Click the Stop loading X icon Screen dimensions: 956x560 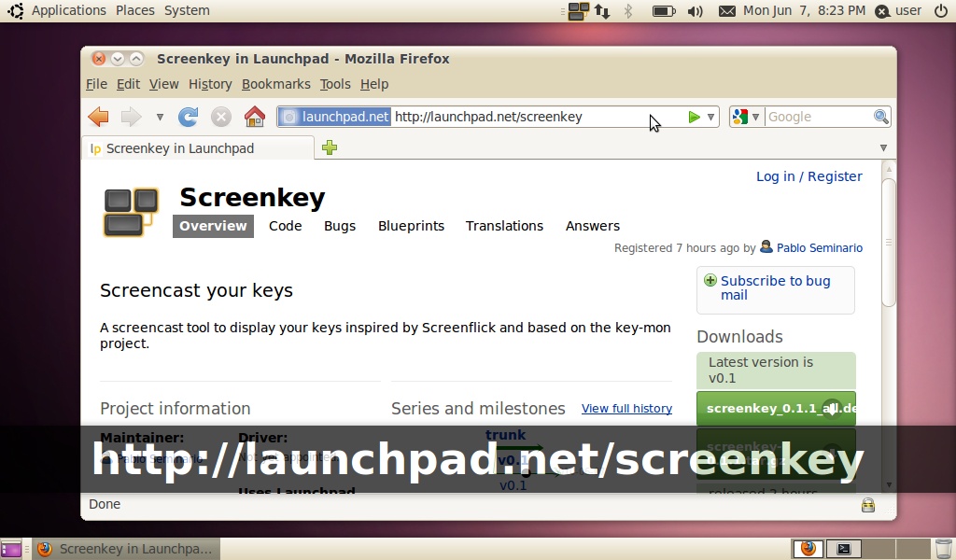[220, 117]
